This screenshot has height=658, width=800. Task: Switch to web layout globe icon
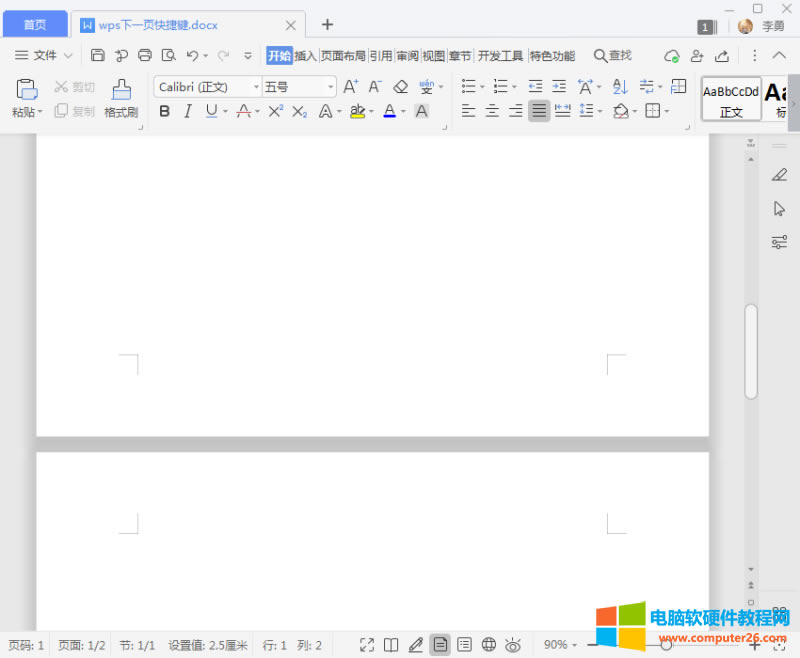[489, 645]
